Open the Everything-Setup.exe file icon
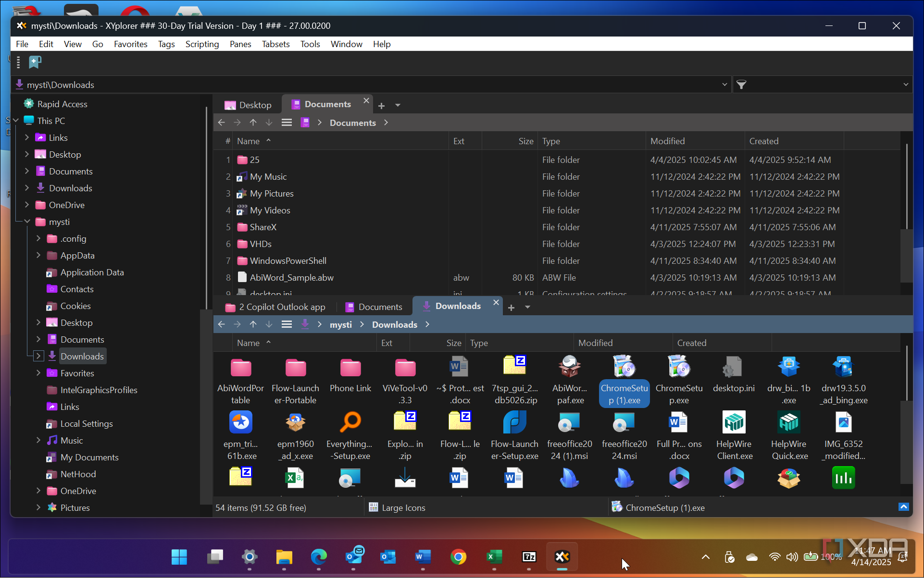924x581 pixels. click(x=350, y=423)
